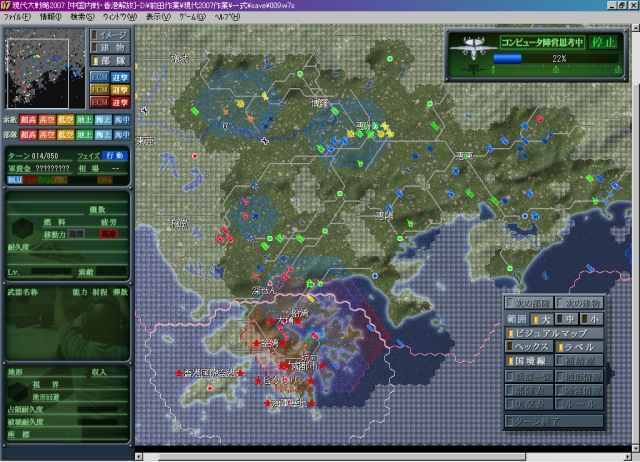Screen dimensions: 640x462
Task: Open the ウィンドウ(W) menu
Action: click(120, 17)
